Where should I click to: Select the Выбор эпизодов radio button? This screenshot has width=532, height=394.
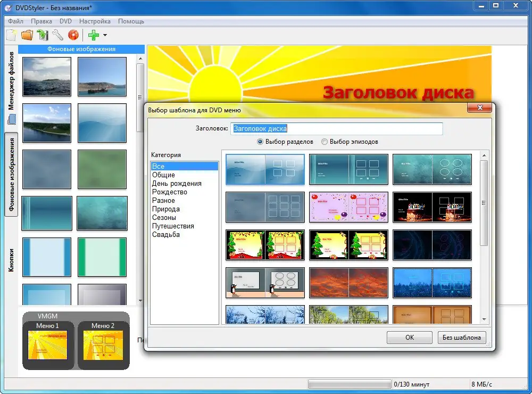(325, 142)
